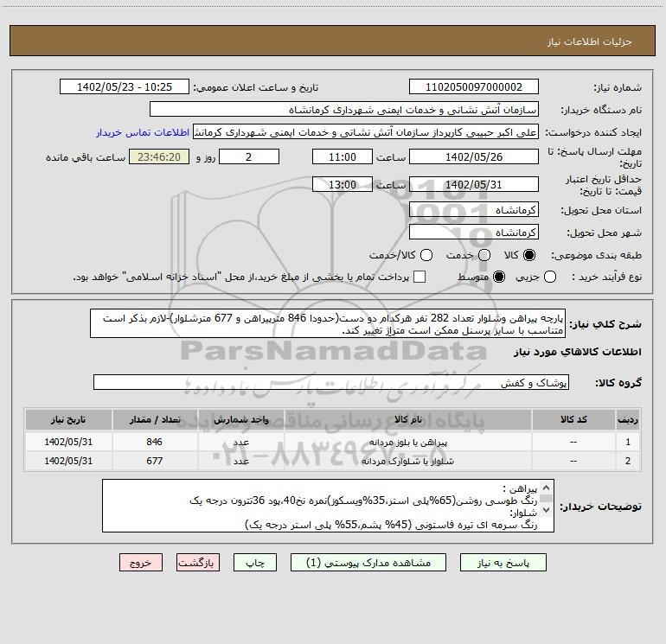Click the تعداد / مقدار column header

(155, 419)
